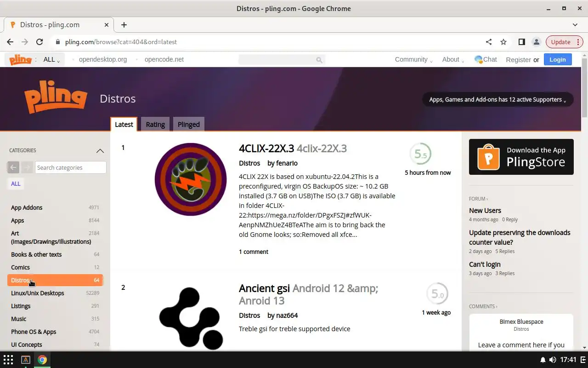Click the ALL categories chip

[16, 184]
